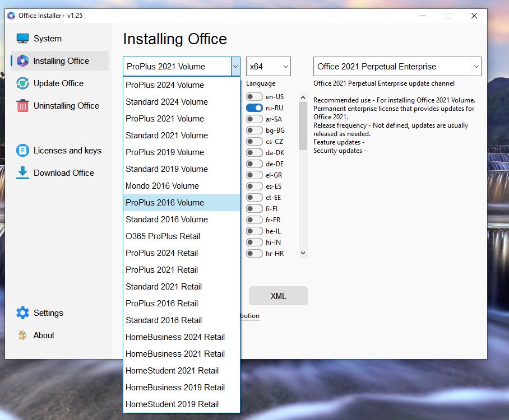509x420 pixels.
Task: Pick HomeBusiness 2024 Retail option
Action: pyautogui.click(x=182, y=337)
